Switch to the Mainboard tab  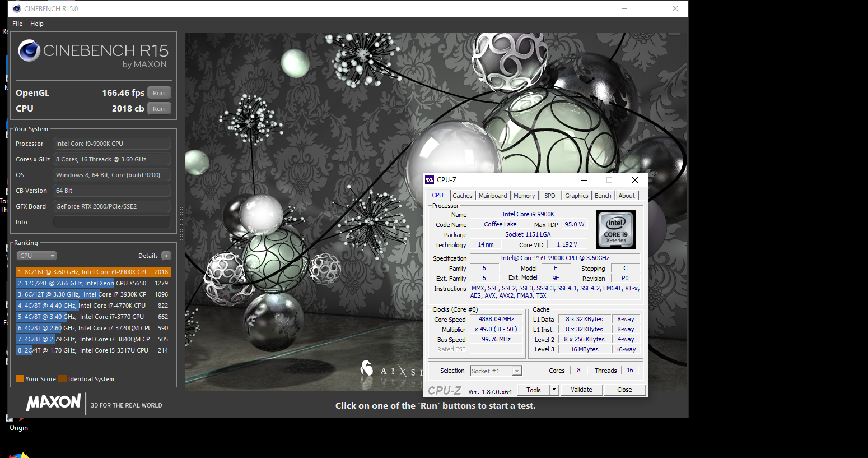coord(493,196)
